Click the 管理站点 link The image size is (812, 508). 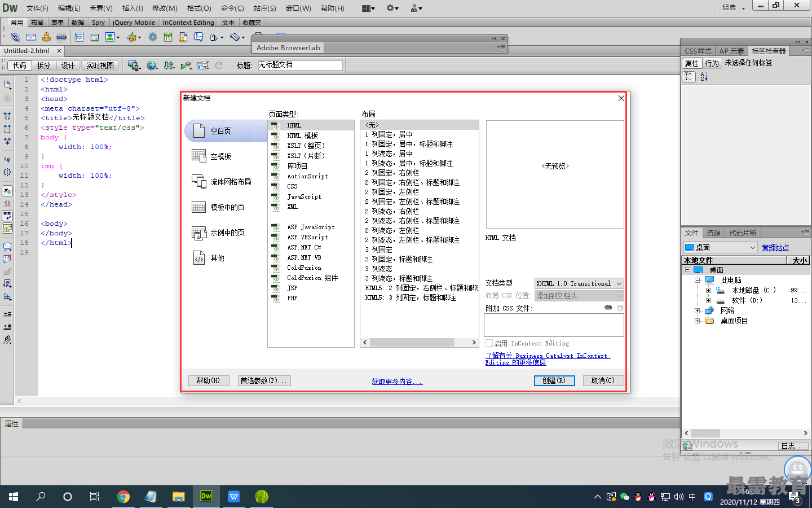[775, 248]
